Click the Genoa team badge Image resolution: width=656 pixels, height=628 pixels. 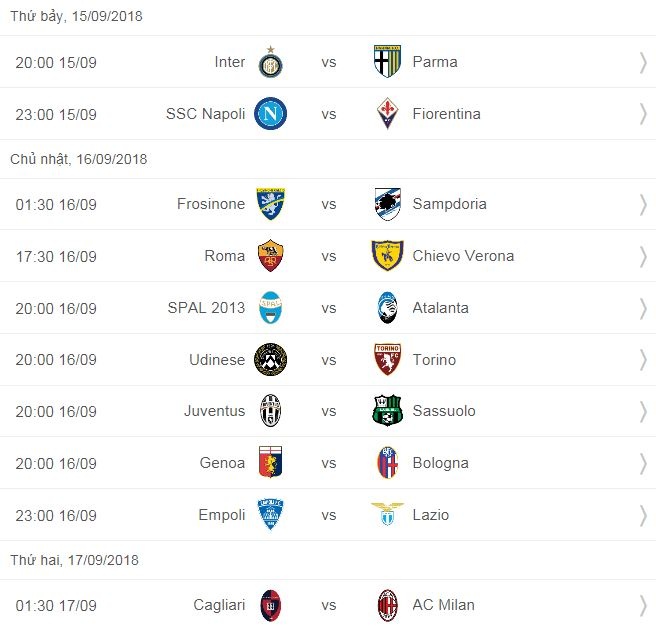pos(270,463)
